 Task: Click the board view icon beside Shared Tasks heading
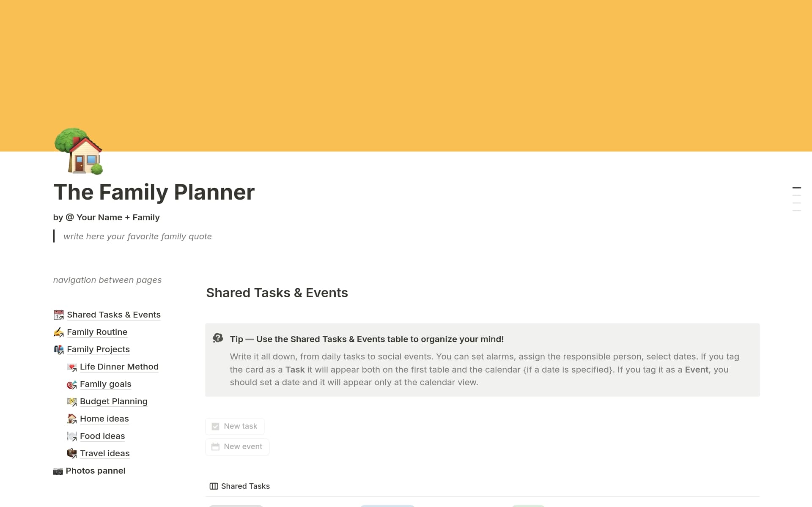[214, 486]
